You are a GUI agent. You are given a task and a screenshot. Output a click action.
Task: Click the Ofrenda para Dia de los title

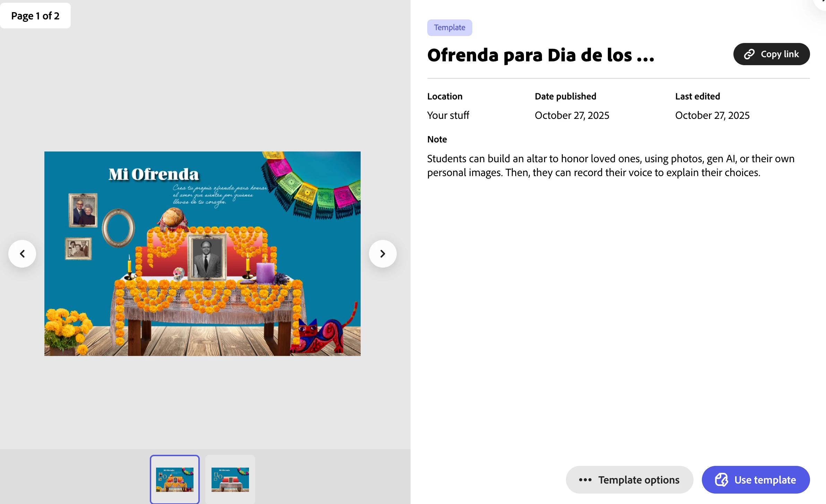(541, 55)
